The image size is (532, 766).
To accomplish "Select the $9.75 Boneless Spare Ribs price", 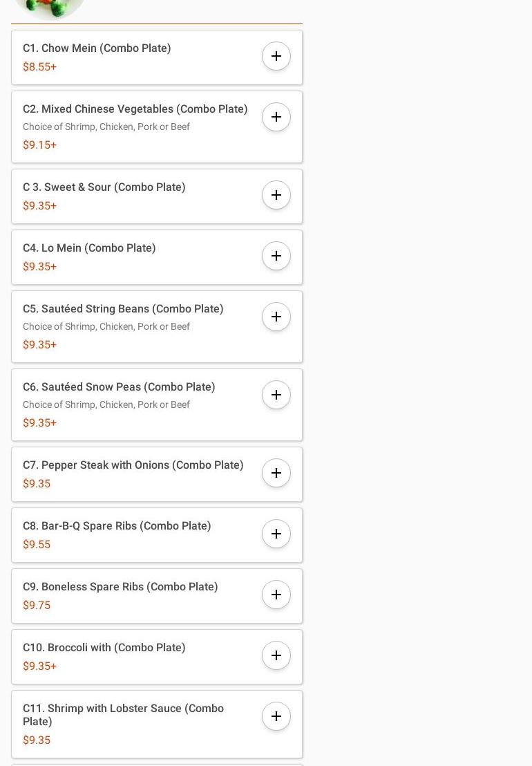I will [37, 605].
